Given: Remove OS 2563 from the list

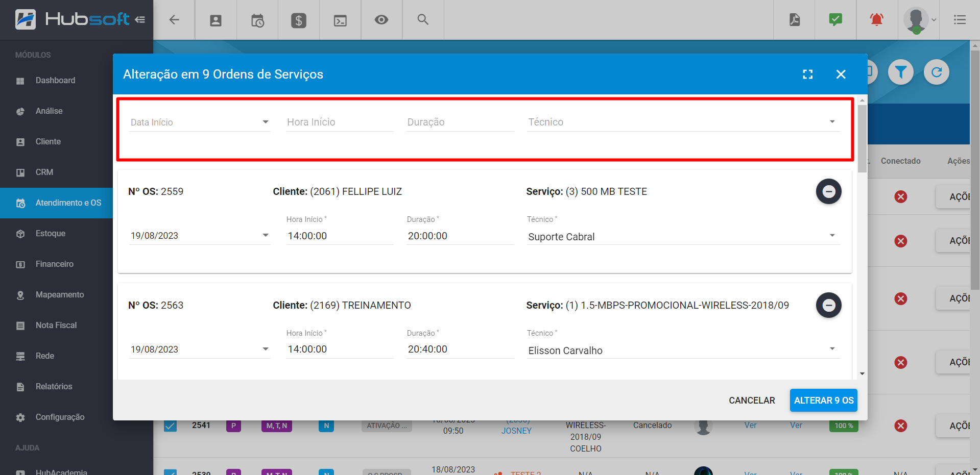Looking at the screenshot, I should [828, 306].
